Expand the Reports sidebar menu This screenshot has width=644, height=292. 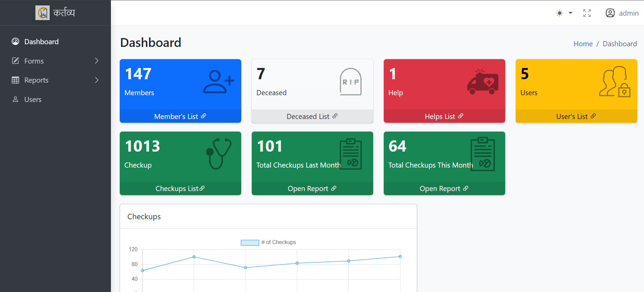coord(55,80)
